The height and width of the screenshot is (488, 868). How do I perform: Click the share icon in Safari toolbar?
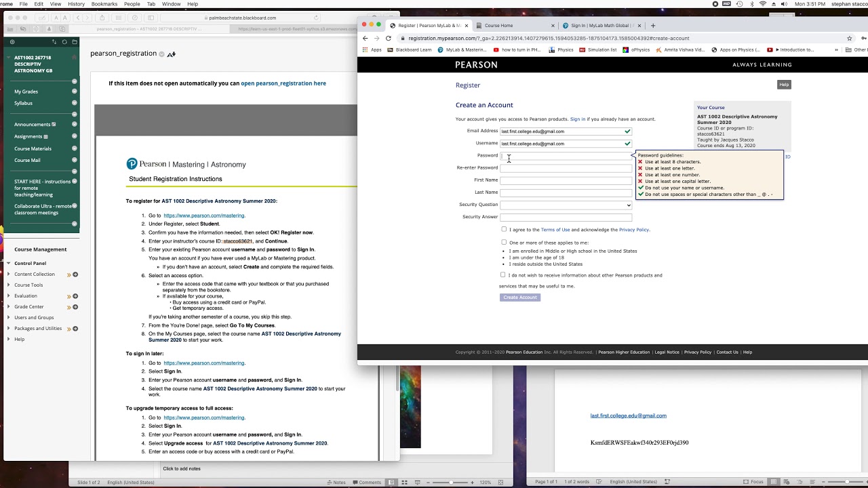pyautogui.click(x=102, y=18)
